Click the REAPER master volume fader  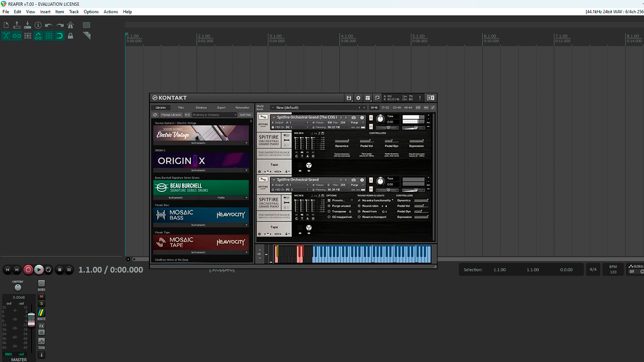tap(31, 320)
